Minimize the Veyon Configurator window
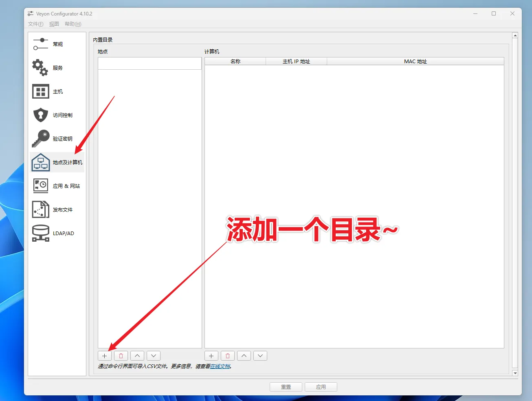532x401 pixels. click(475, 13)
